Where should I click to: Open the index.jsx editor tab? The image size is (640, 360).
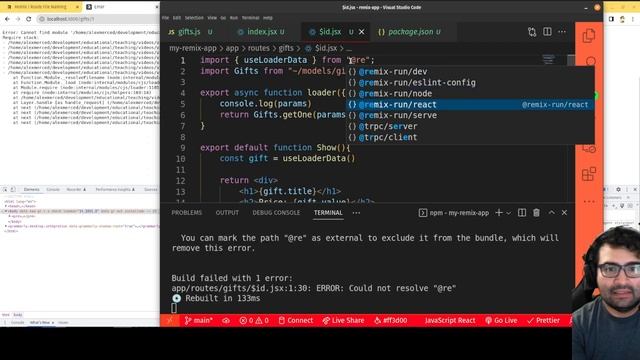[x=261, y=32]
